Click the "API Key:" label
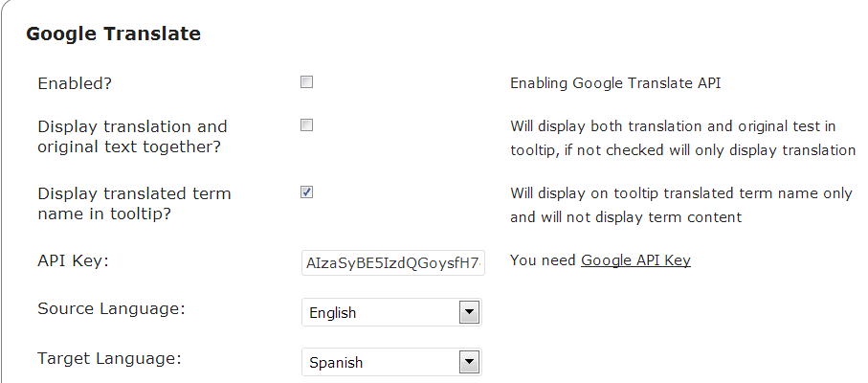This screenshot has width=868, height=383. point(76,260)
